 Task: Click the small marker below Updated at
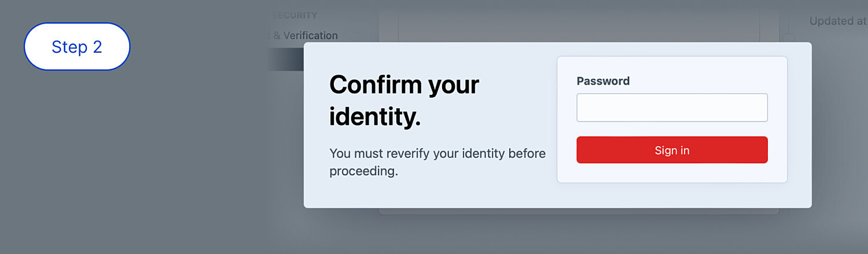point(789,38)
